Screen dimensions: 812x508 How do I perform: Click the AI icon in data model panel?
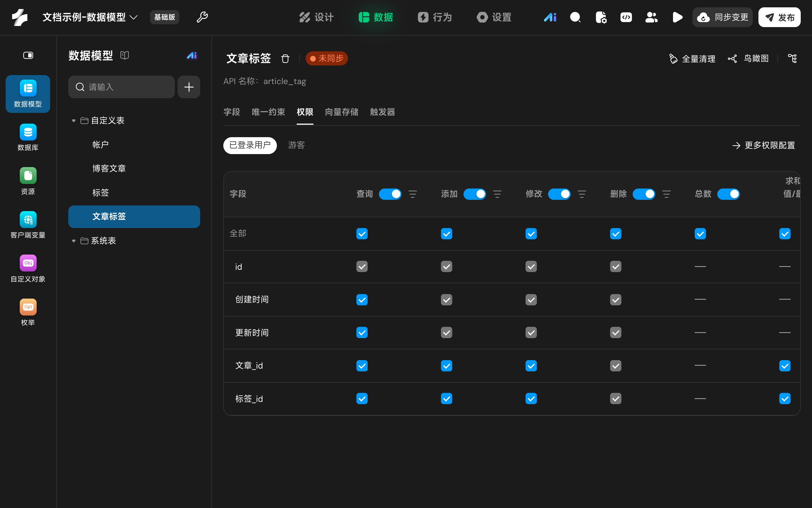192,55
